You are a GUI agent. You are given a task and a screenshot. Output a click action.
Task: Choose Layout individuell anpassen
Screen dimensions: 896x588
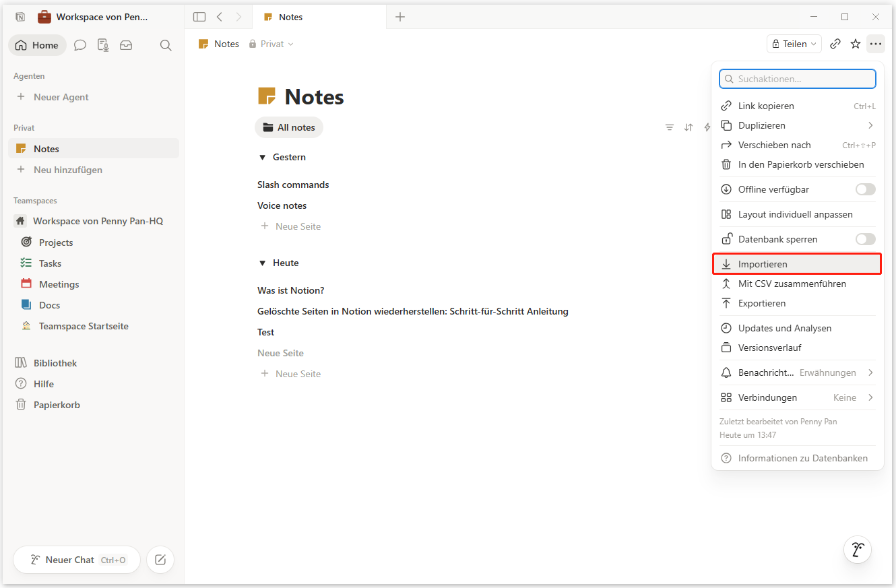(x=798, y=214)
